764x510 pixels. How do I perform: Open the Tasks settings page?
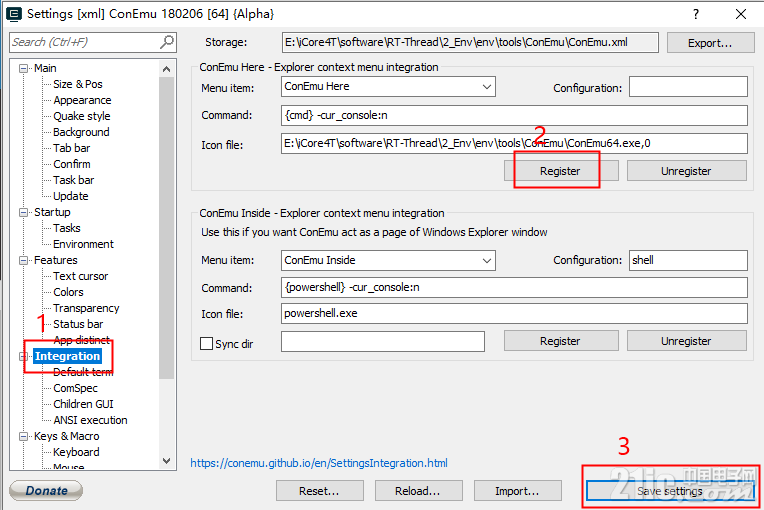(x=67, y=228)
